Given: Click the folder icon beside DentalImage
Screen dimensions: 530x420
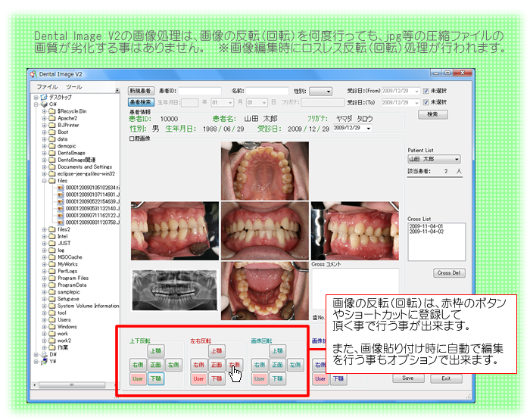Looking at the screenshot, I should click(x=52, y=153).
